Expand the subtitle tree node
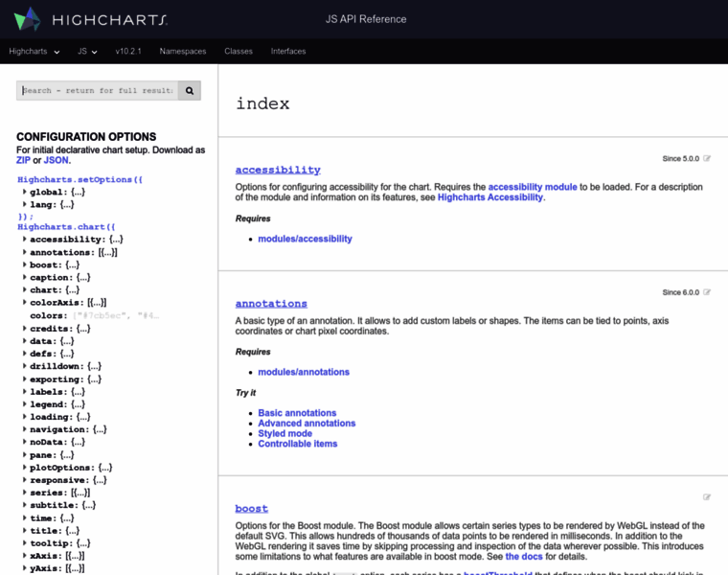This screenshot has width=728, height=575. point(25,504)
